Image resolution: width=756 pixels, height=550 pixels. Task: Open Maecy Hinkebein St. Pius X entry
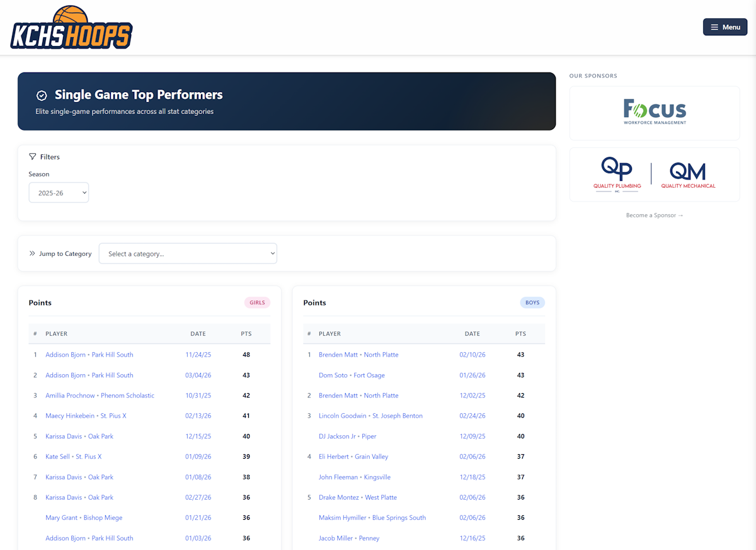(86, 416)
